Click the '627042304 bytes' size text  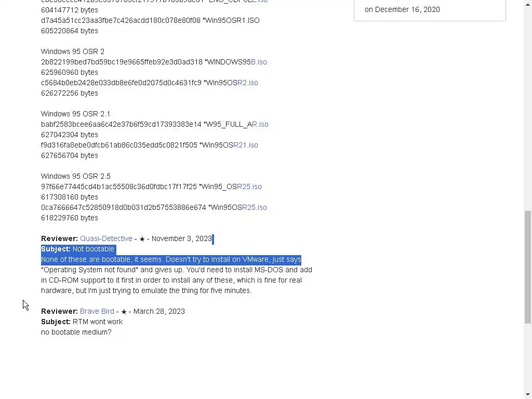pos(70,135)
